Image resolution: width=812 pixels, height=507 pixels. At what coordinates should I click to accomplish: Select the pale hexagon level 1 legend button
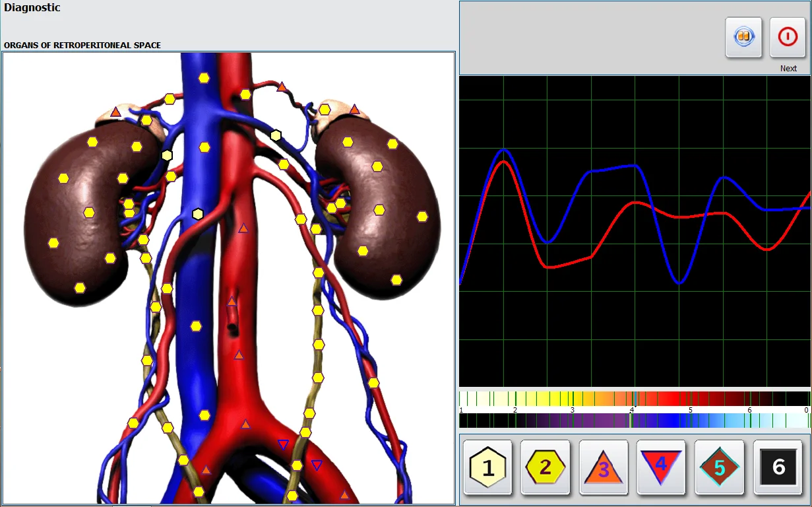(487, 467)
